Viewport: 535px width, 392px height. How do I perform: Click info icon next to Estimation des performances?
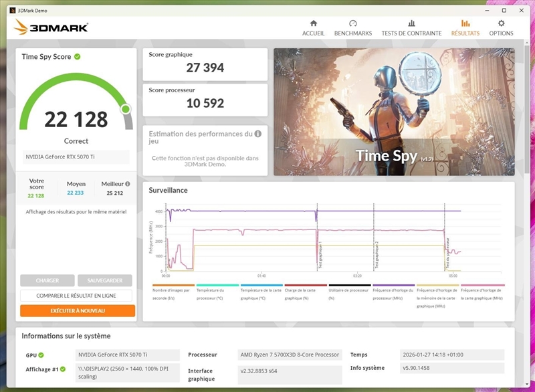(x=258, y=134)
